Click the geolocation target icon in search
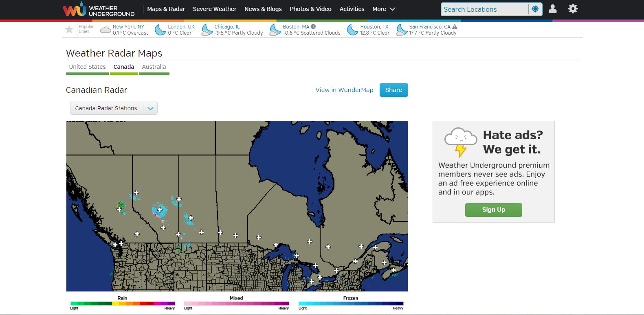 (535, 9)
